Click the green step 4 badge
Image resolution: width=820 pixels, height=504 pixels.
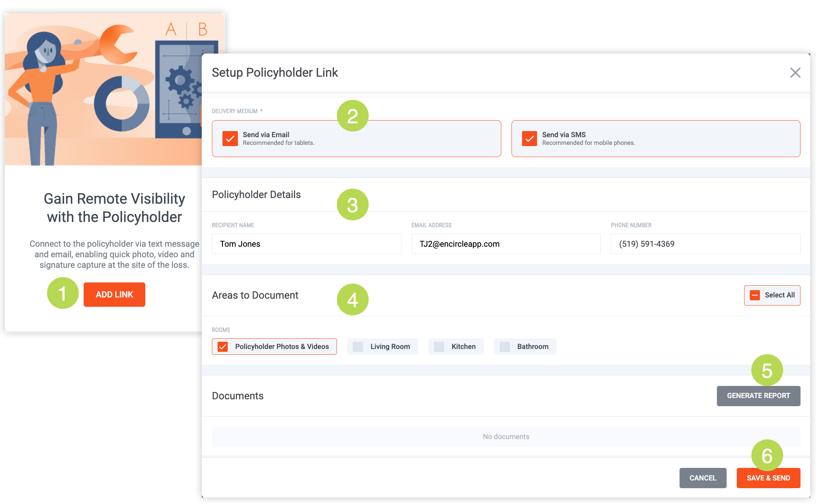[x=352, y=299]
